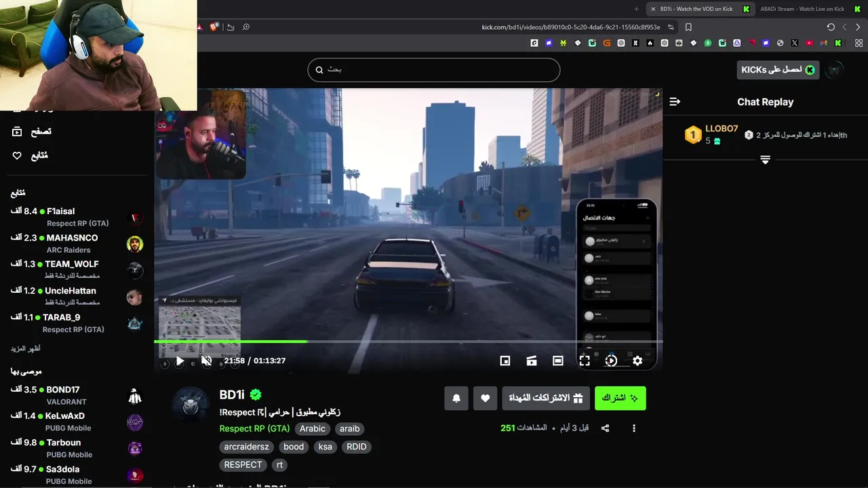Click the search magnifier icon
Screen dimensions: 868x488
click(x=319, y=70)
